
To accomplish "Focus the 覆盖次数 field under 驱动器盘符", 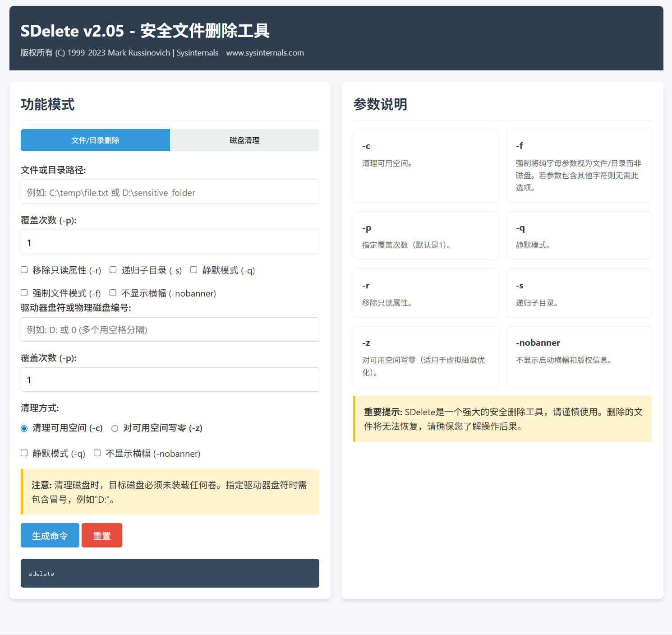I will [x=170, y=380].
